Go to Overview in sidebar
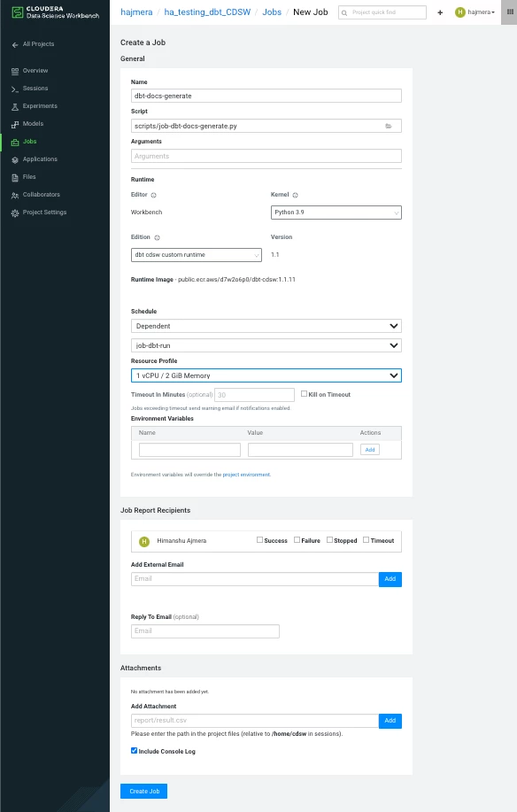 tap(35, 71)
